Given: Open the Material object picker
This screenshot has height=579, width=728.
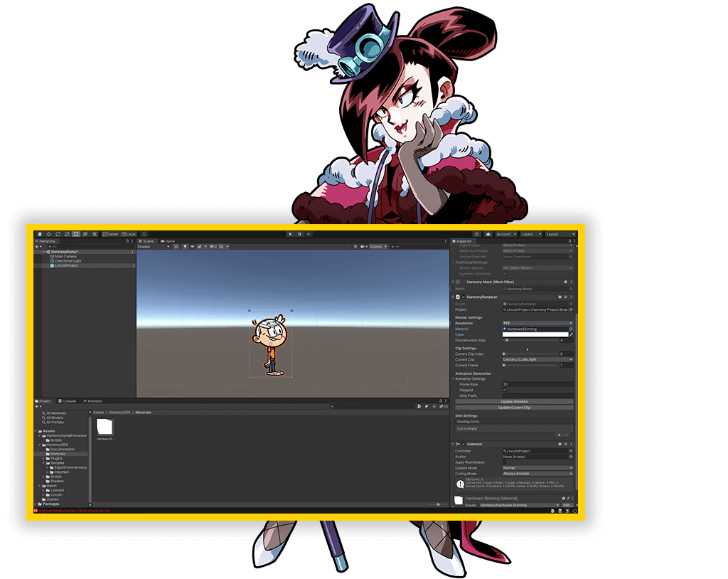Looking at the screenshot, I should 571,329.
